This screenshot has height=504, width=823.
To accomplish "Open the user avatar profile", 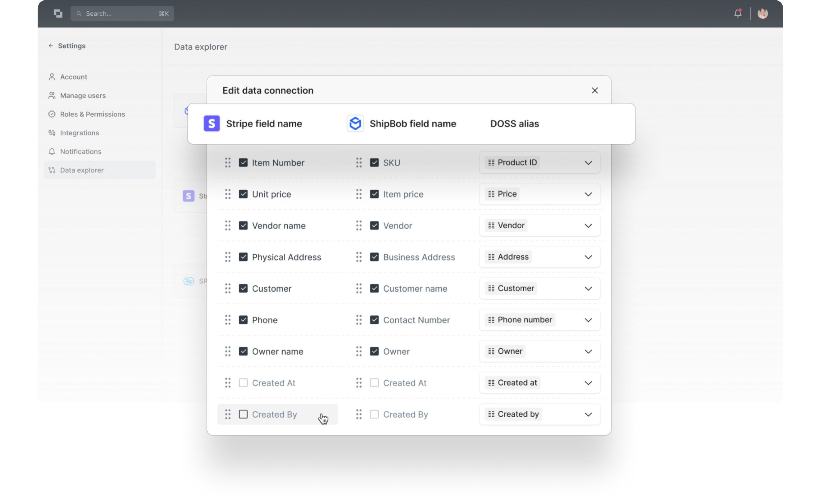I will pos(763,13).
